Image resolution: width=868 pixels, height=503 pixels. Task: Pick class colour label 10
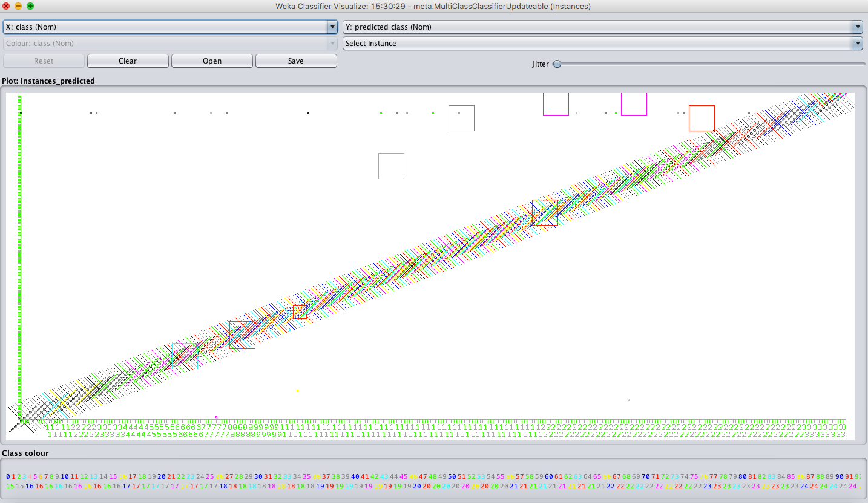(65, 476)
